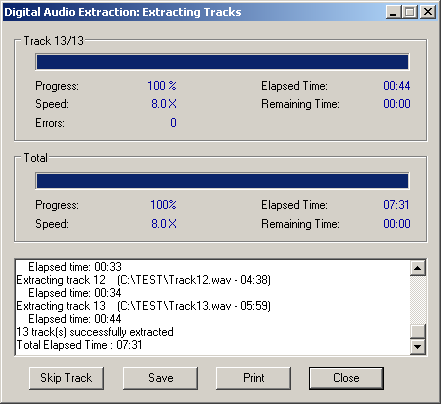Click the Skip Track button
The height and width of the screenshot is (404, 441).
click(x=66, y=378)
